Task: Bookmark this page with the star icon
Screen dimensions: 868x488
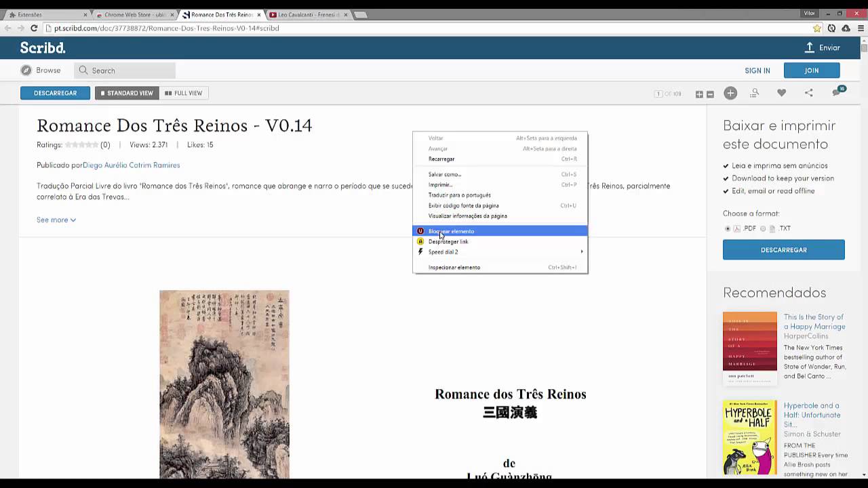Action: click(817, 28)
